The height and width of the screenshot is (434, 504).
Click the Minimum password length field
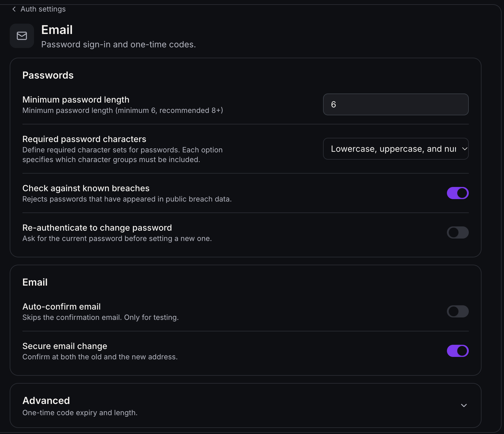(396, 104)
